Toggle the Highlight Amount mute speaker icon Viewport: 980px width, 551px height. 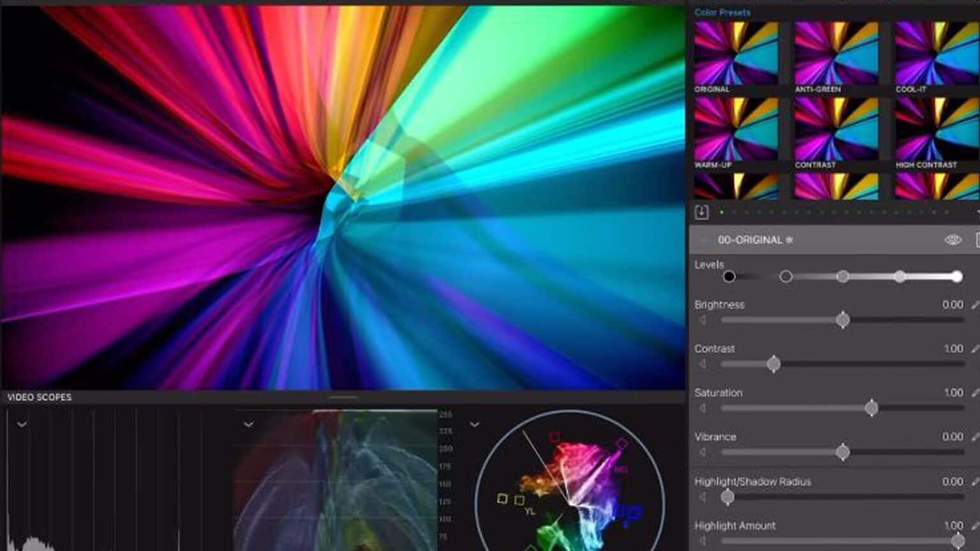(702, 540)
